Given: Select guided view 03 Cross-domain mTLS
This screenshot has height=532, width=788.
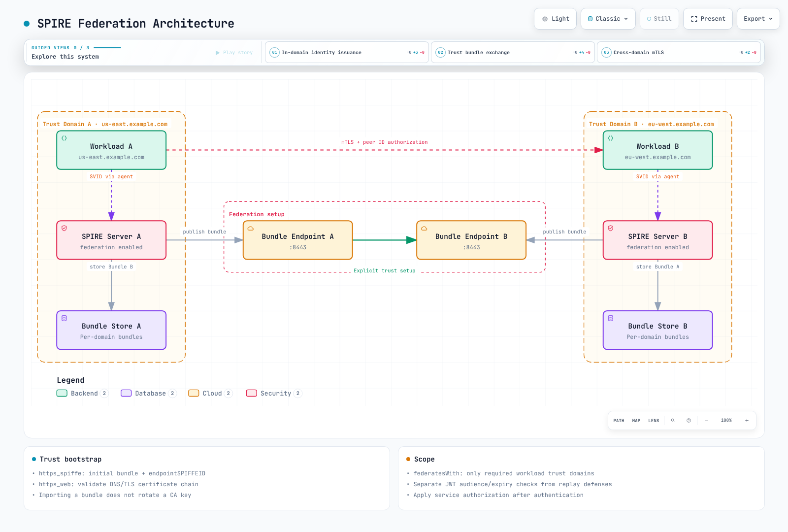Looking at the screenshot, I should pos(679,52).
